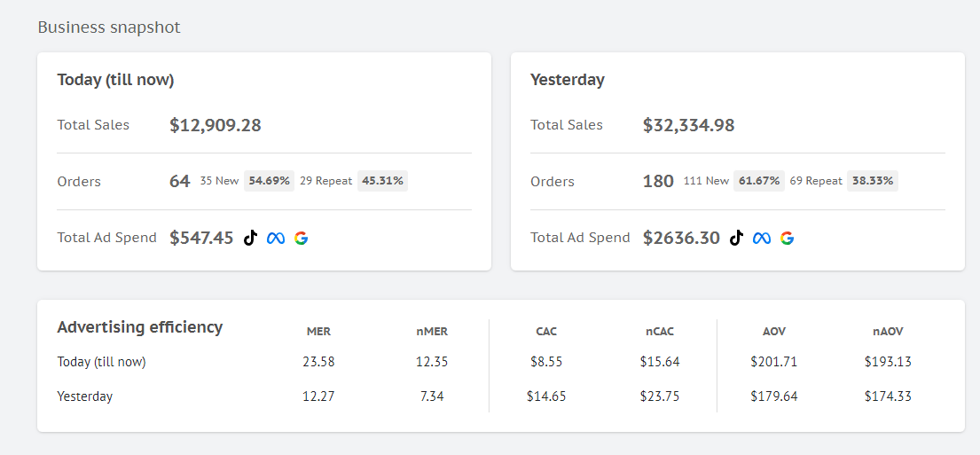The height and width of the screenshot is (455, 980).
Task: Click Yesterday's order count 180
Action: click(658, 181)
